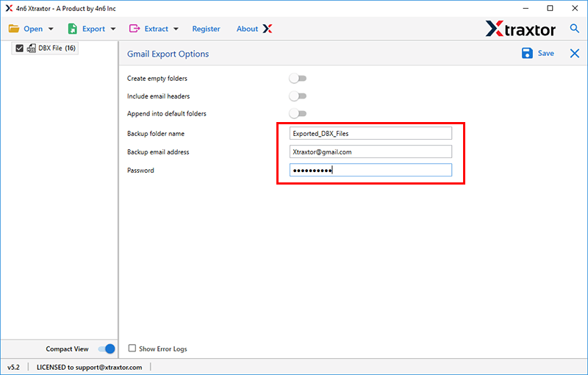588x375 pixels.
Task: Click the Password input field
Action: click(370, 170)
